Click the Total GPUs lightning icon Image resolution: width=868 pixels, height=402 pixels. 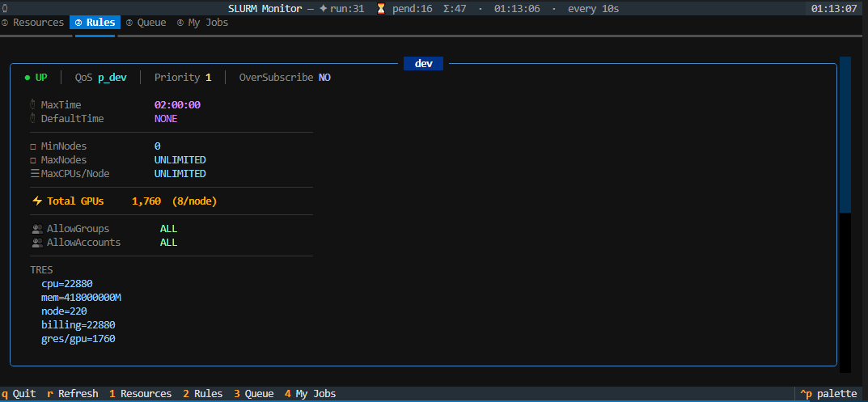pyautogui.click(x=37, y=201)
